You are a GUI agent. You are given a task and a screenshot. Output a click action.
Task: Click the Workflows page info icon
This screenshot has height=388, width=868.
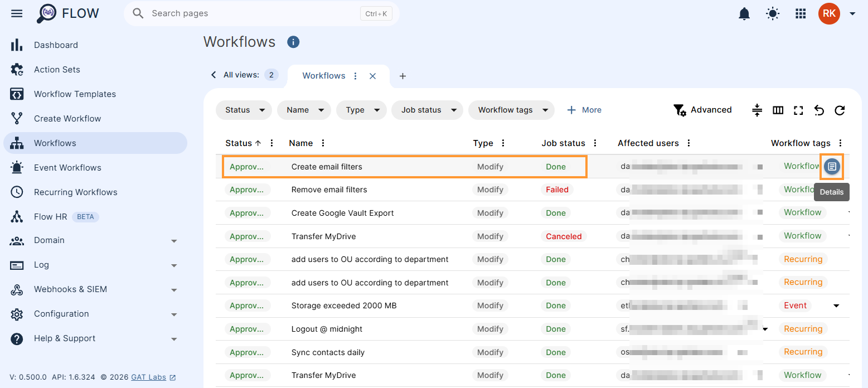click(293, 42)
